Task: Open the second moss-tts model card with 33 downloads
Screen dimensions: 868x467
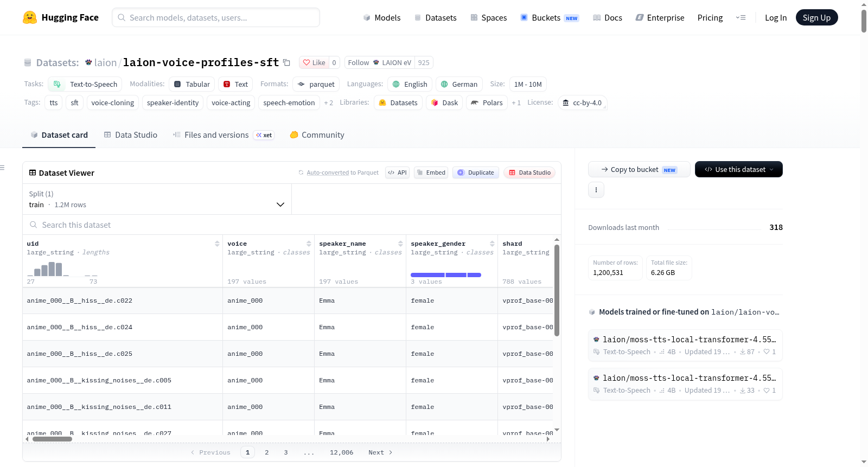Action: [x=685, y=384]
